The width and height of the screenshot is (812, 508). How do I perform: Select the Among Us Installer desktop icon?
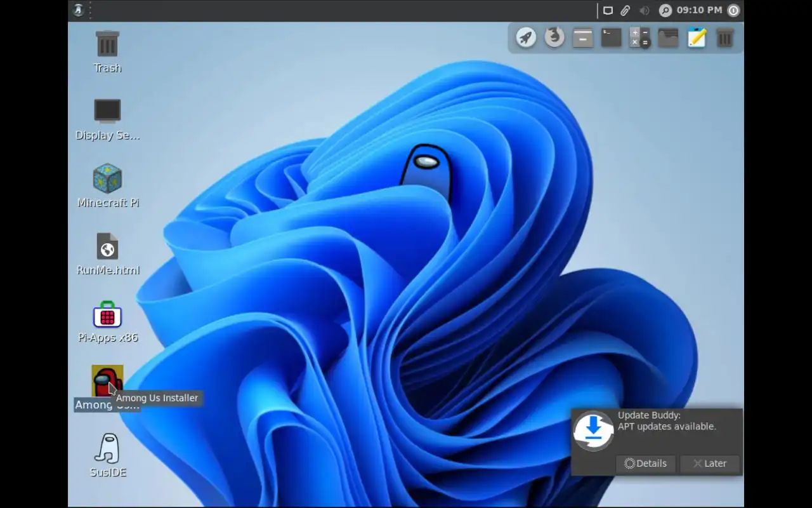(x=107, y=381)
